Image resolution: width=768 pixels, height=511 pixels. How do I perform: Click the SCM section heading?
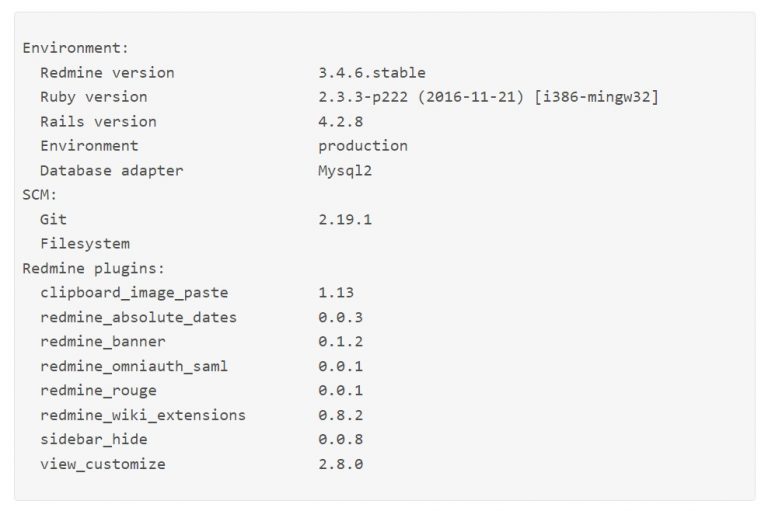[40, 195]
